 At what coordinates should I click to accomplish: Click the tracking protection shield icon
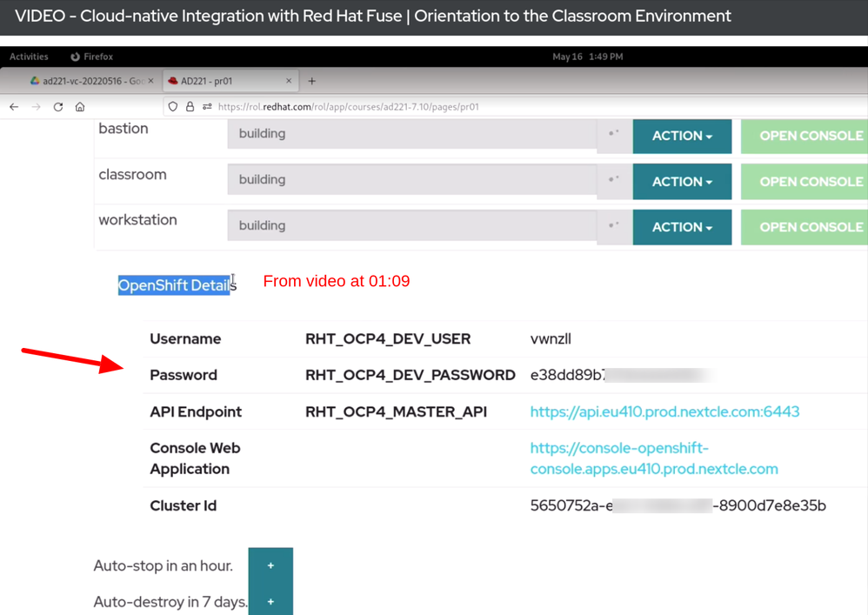173,107
